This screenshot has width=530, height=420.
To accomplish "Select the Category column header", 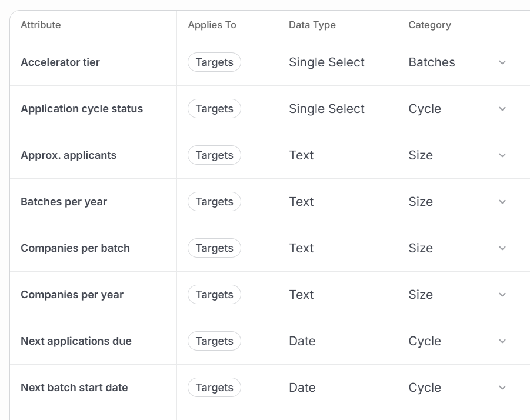I will (x=430, y=25).
